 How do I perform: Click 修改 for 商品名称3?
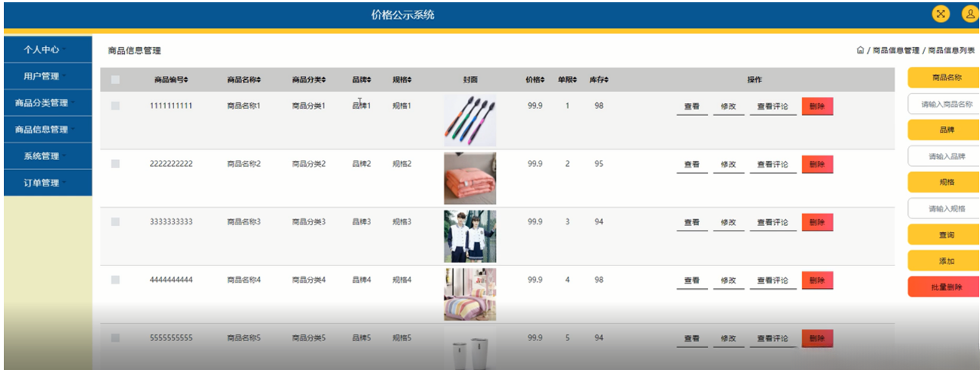pos(729,222)
